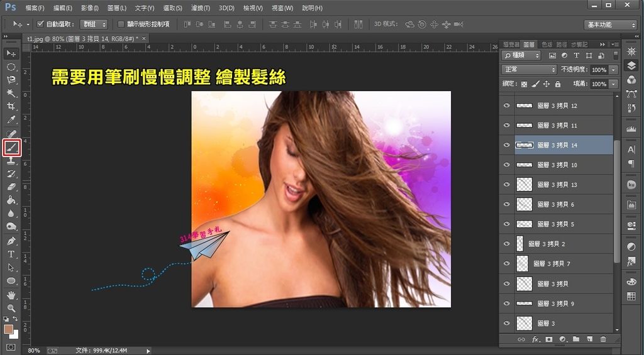Screen dimensions: 644x355
Task: Click the lock all padlock button
Action: [558, 84]
